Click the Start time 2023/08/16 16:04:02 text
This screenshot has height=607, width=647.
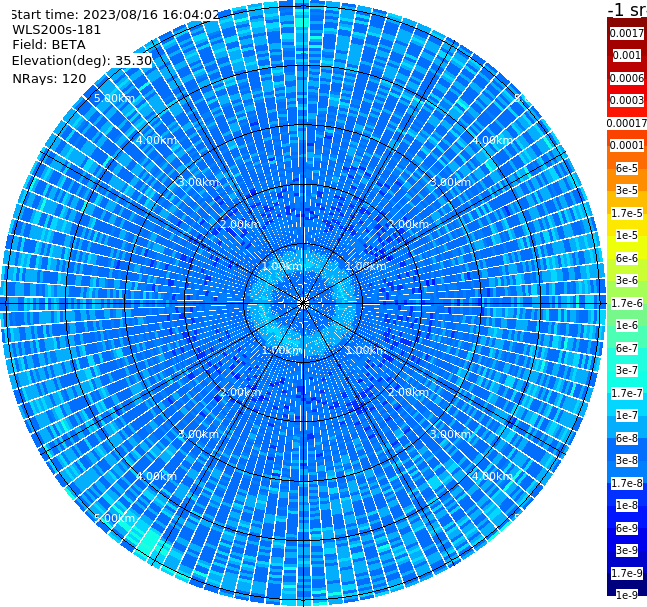click(115, 15)
